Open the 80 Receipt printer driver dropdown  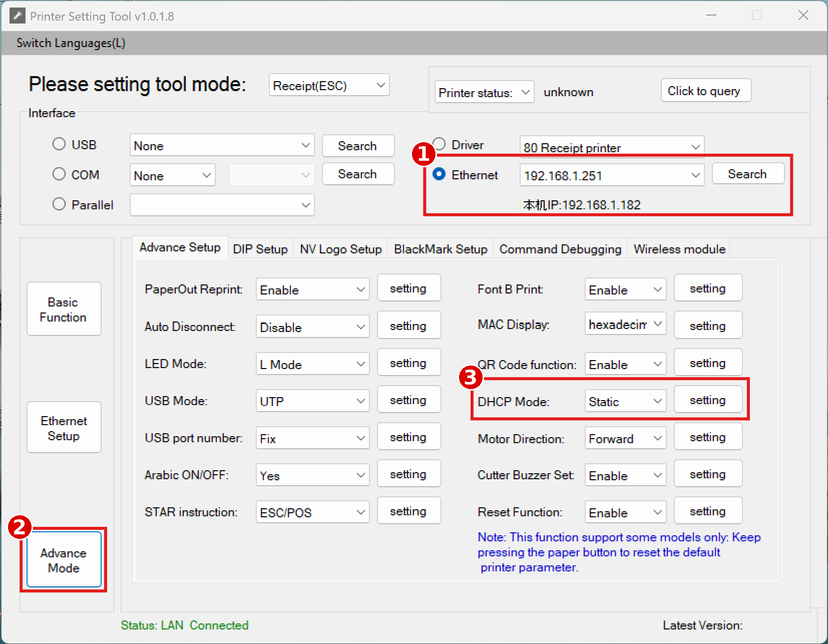pyautogui.click(x=612, y=147)
